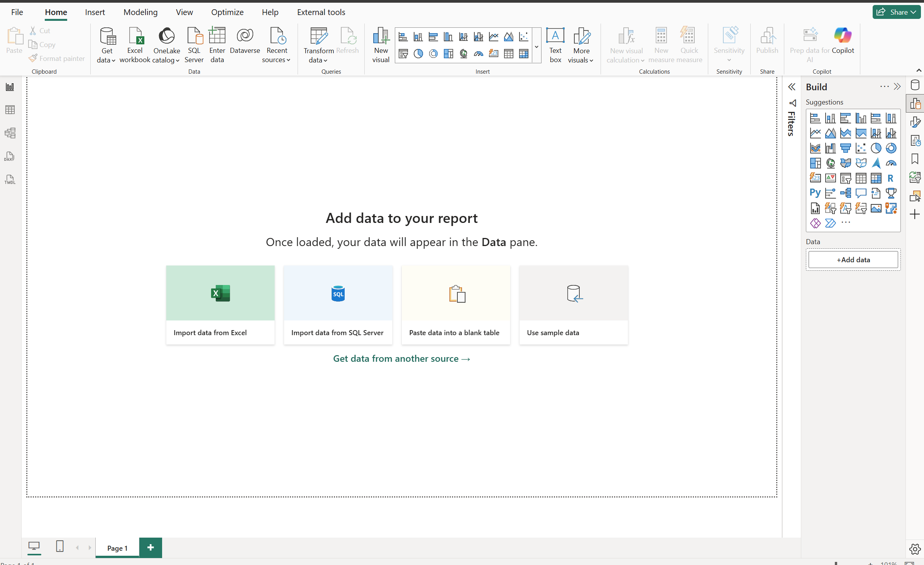Select the Python visual in the Build pane
924x565 pixels.
815,193
